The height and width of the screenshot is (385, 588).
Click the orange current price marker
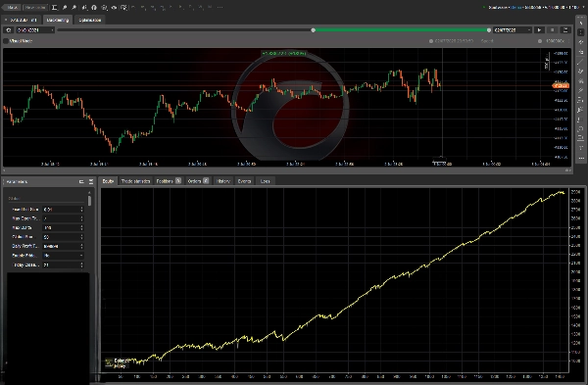(561, 86)
